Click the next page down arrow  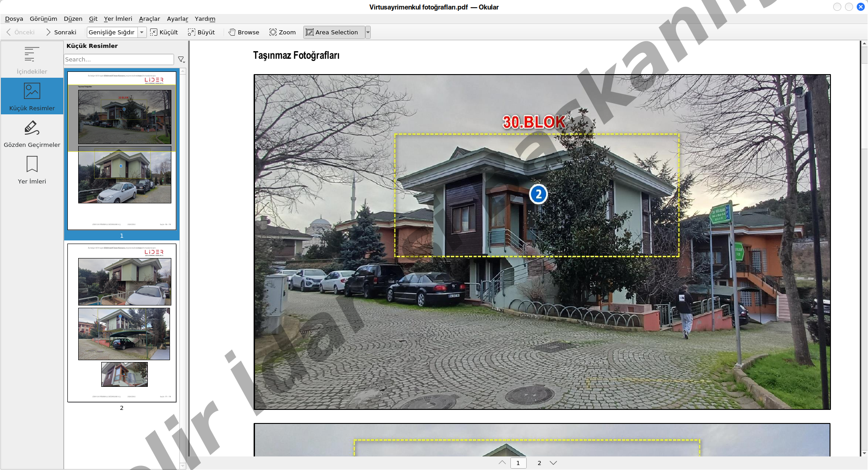[x=553, y=463]
